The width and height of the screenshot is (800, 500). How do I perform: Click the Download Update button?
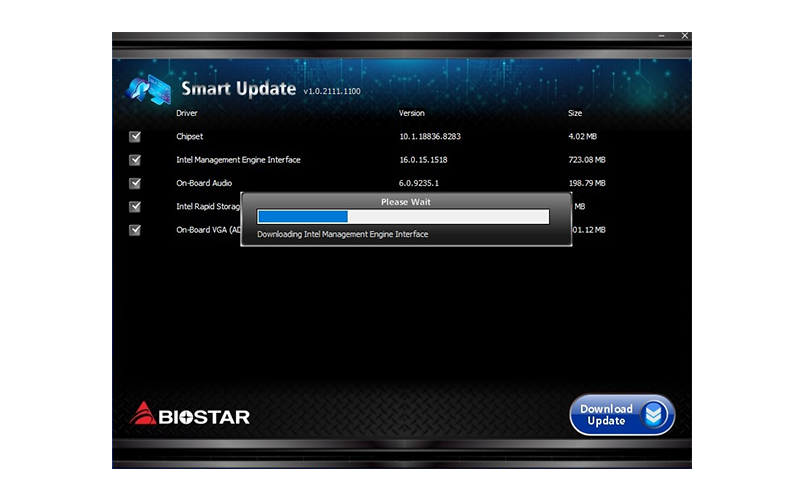(622, 415)
